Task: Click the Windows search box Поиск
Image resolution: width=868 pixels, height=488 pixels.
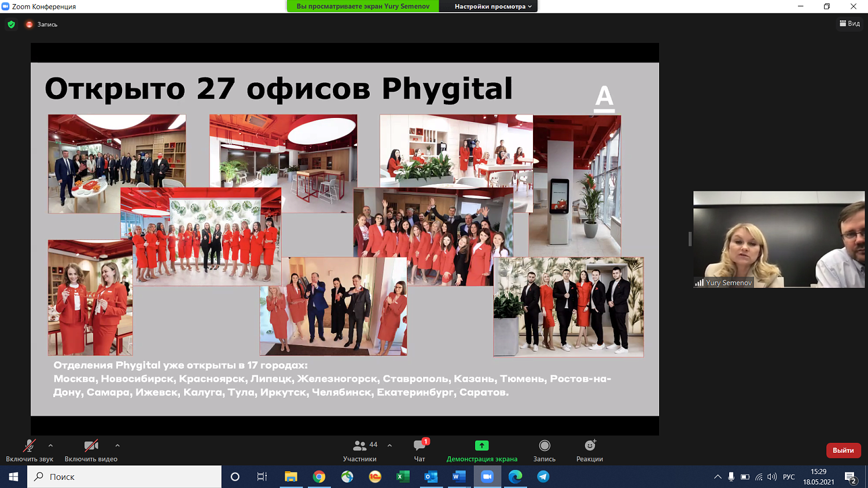Action: pos(124,476)
